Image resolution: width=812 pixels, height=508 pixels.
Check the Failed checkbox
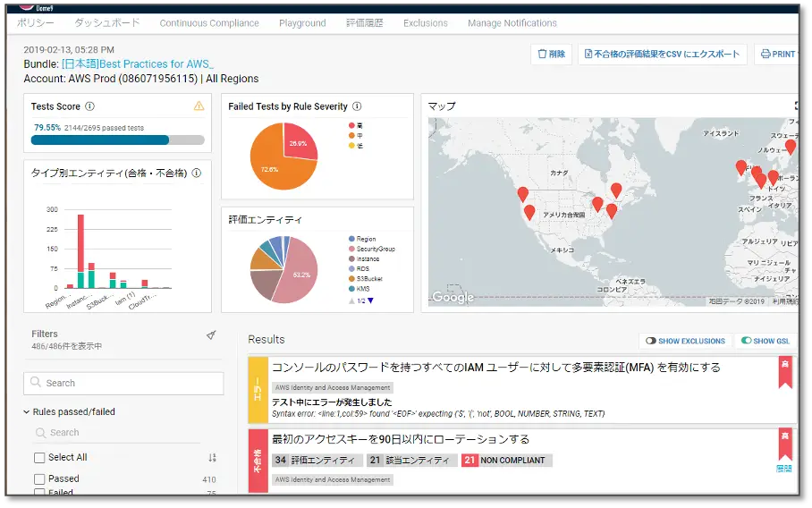39,491
